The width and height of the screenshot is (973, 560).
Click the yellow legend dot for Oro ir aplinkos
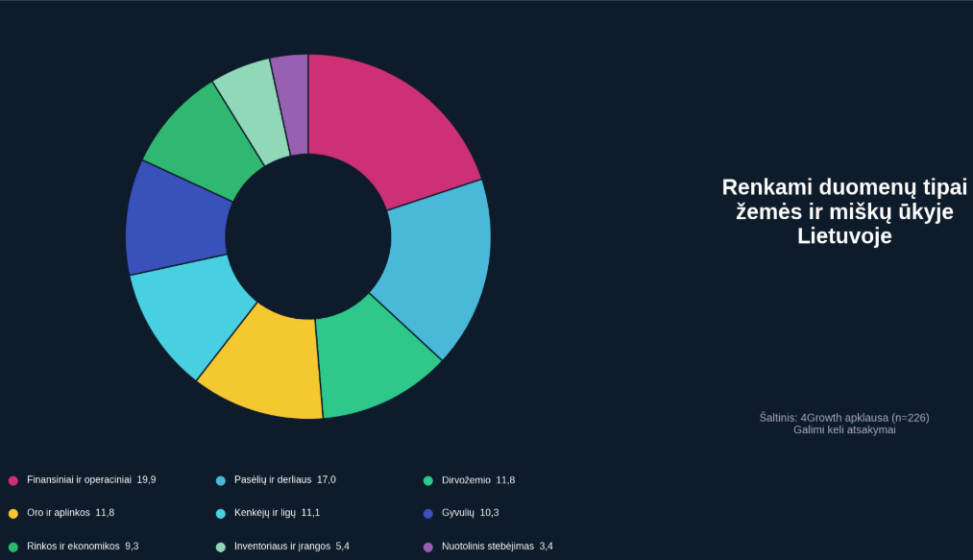click(x=13, y=513)
